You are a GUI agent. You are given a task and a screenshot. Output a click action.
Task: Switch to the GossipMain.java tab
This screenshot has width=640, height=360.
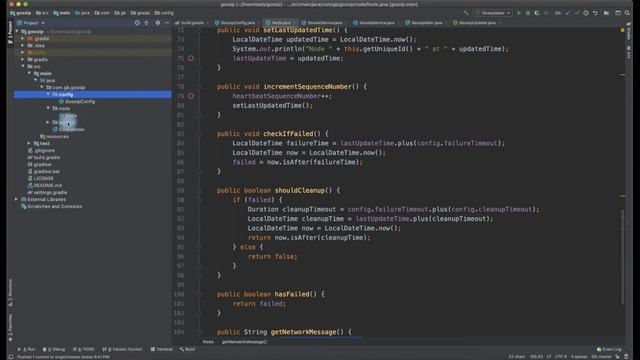424,23
